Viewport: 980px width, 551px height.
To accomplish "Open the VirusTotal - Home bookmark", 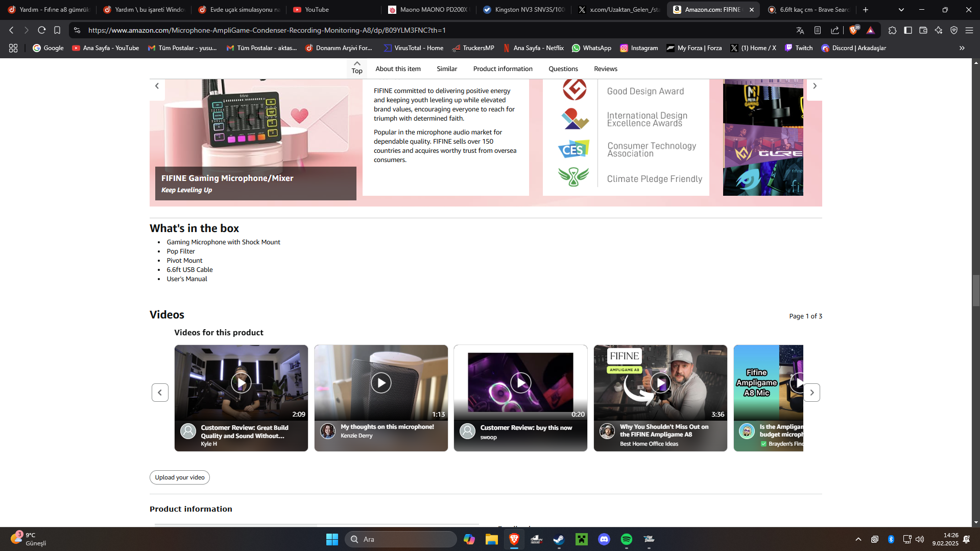I will tap(414, 48).
